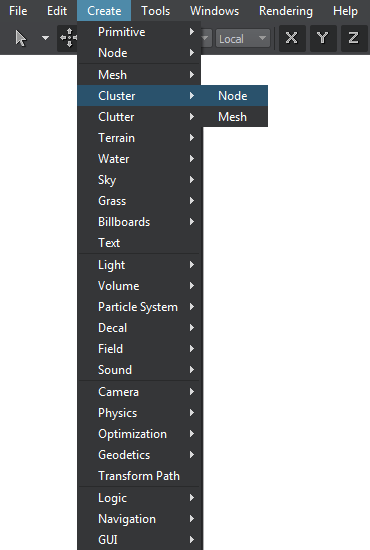Expand the Light submenu

tap(139, 265)
